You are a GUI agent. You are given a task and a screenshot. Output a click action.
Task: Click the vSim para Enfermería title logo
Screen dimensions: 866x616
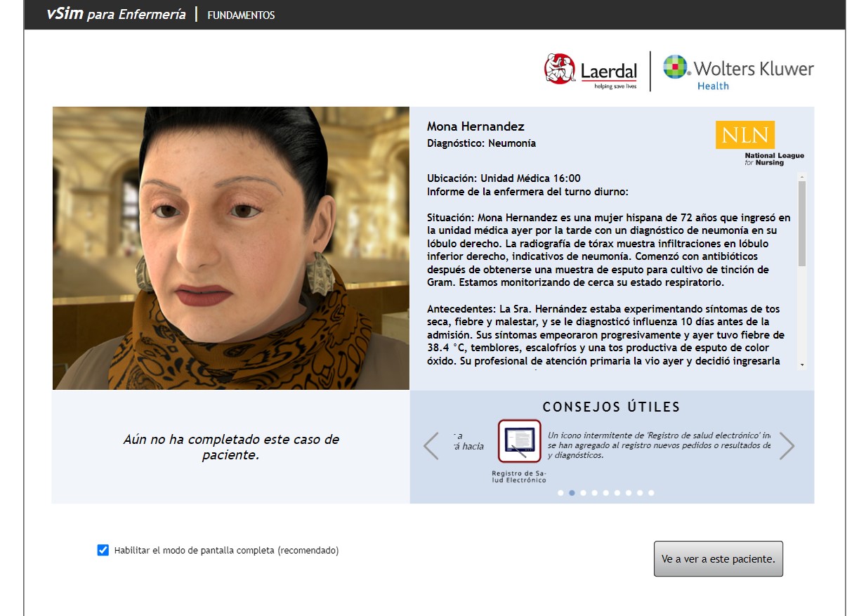tap(116, 14)
